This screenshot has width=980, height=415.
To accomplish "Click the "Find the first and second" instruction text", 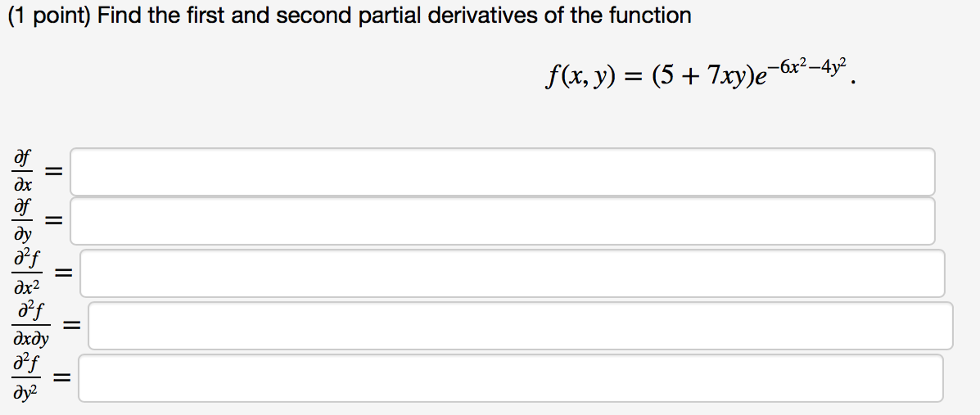I will point(225,16).
